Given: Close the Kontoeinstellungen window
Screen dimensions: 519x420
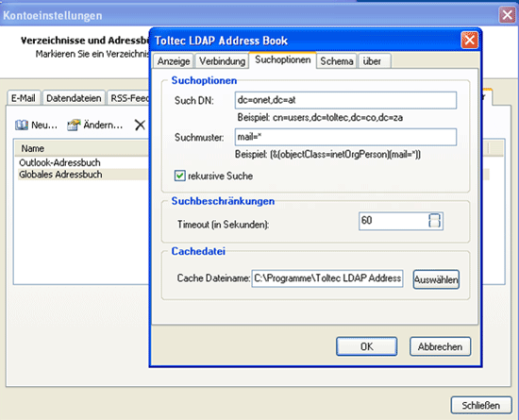Looking at the screenshot, I should click(x=507, y=15).
